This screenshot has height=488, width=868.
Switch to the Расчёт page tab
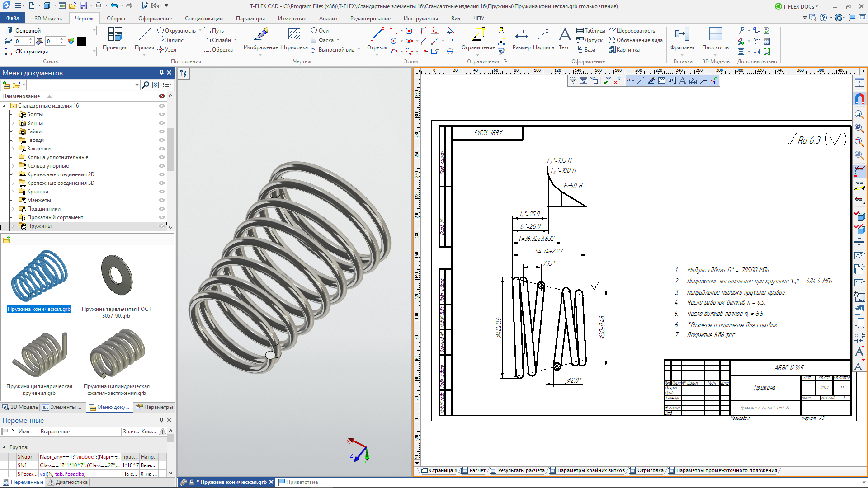click(473, 470)
